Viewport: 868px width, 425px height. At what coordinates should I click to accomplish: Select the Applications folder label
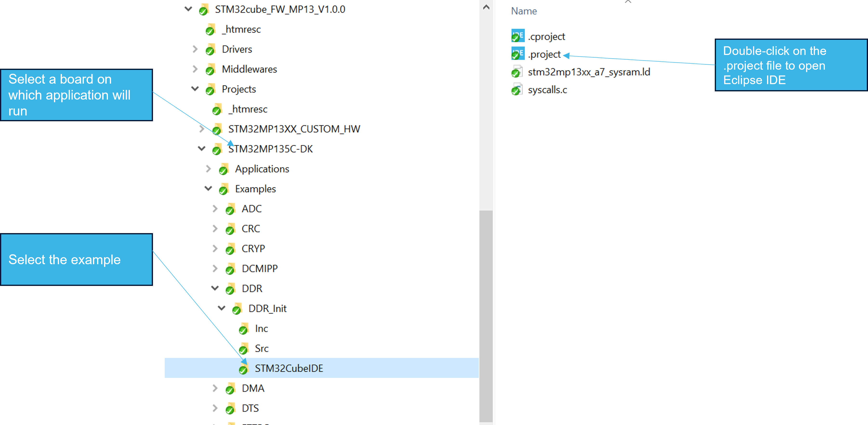pos(262,169)
